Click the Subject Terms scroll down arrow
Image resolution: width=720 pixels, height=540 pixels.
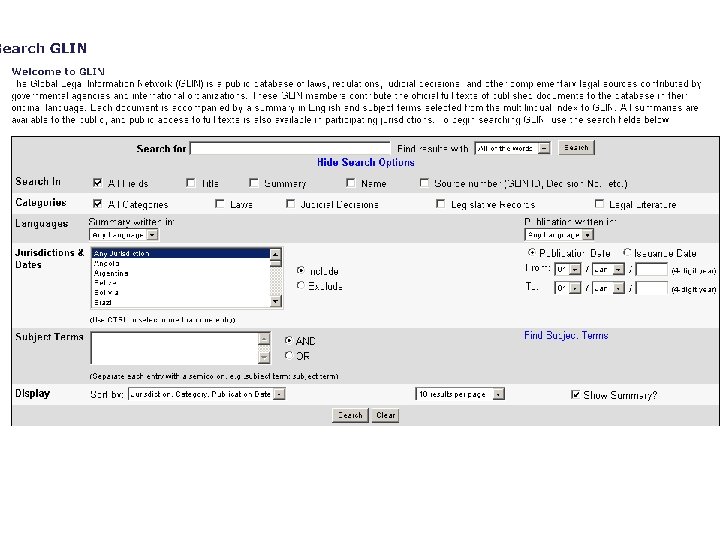pos(264,357)
